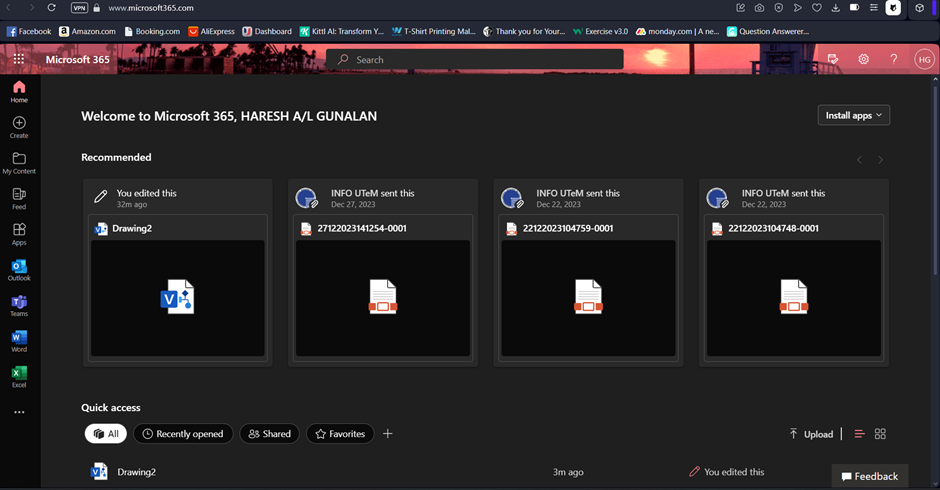Image resolution: width=940 pixels, height=490 pixels.
Task: Open Help question mark icon
Action: 894,59
